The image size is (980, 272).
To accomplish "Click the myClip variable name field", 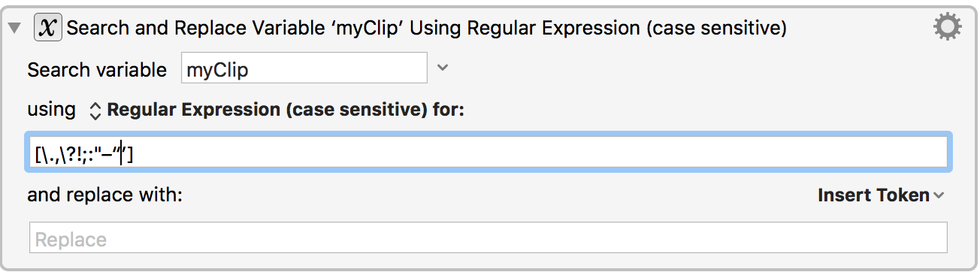I will click(x=304, y=70).
